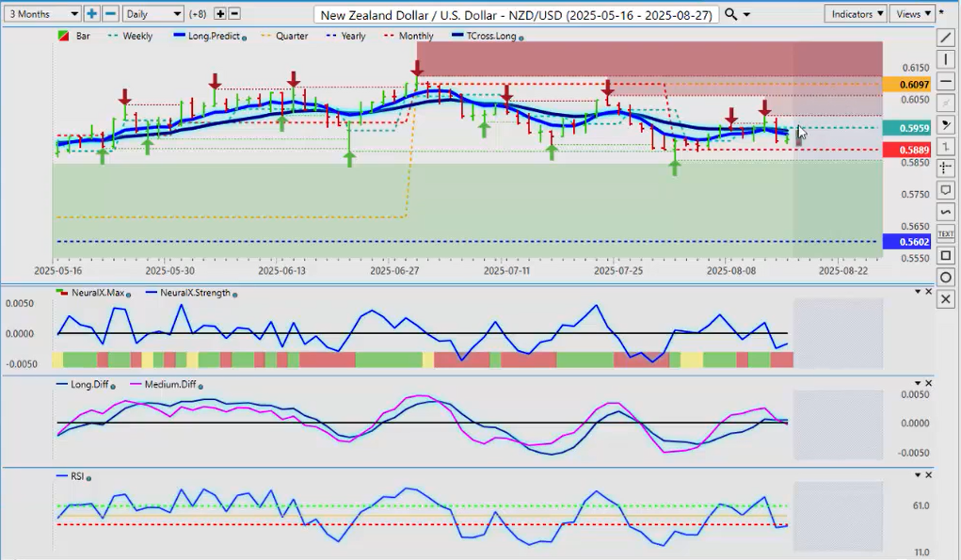Open the Daily interval dropdown
This screenshot has height=560, width=961.
coord(153,14)
